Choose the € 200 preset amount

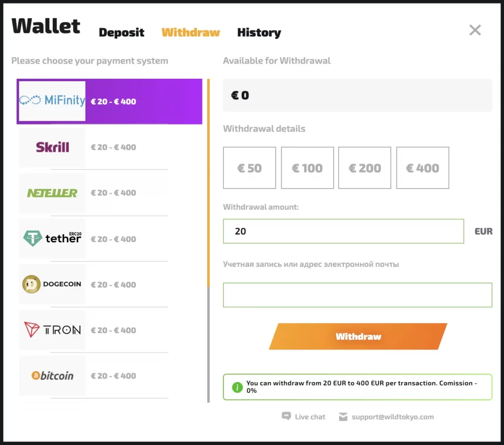365,168
